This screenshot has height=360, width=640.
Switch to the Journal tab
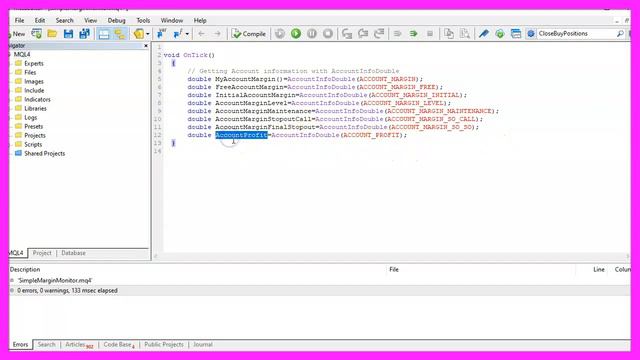pyautogui.click(x=203, y=344)
